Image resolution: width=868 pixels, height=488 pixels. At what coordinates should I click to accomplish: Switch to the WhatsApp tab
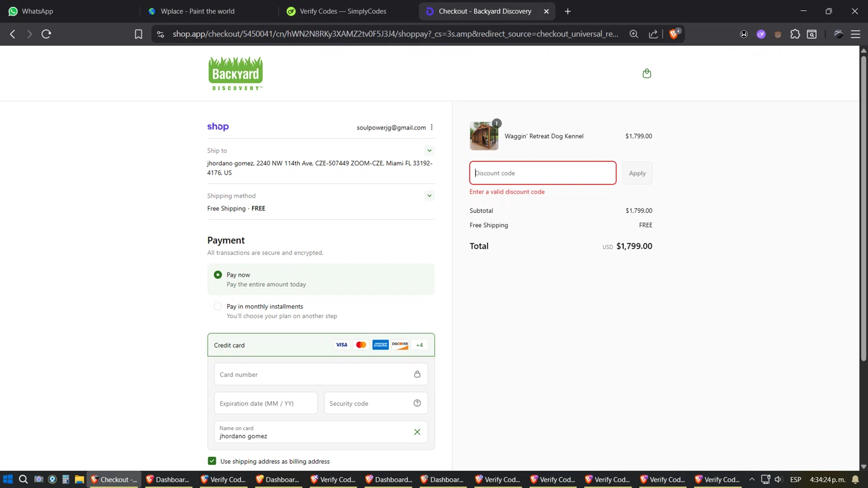(69, 11)
